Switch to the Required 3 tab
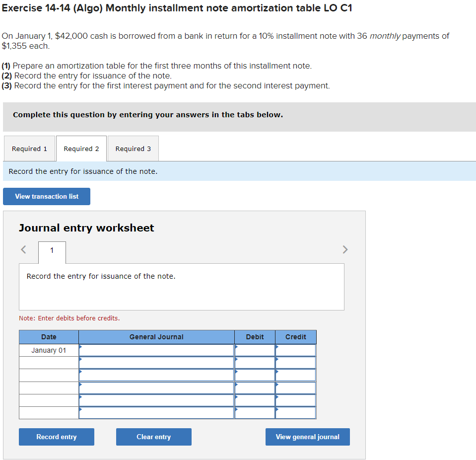Screen dimensions: 476x460 pyautogui.click(x=133, y=148)
